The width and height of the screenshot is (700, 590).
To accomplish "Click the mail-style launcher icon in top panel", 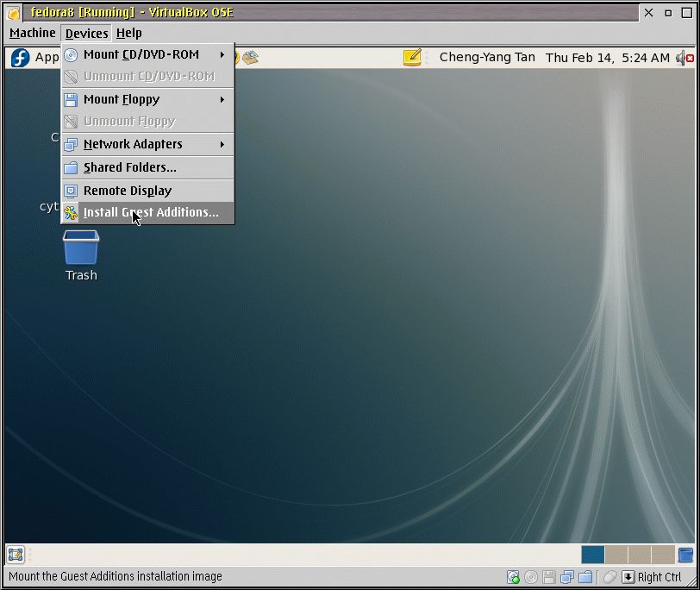I will pyautogui.click(x=251, y=58).
